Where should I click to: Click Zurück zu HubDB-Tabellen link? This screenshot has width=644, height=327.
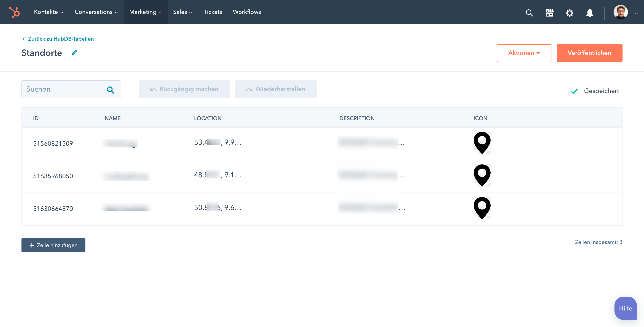coord(58,39)
